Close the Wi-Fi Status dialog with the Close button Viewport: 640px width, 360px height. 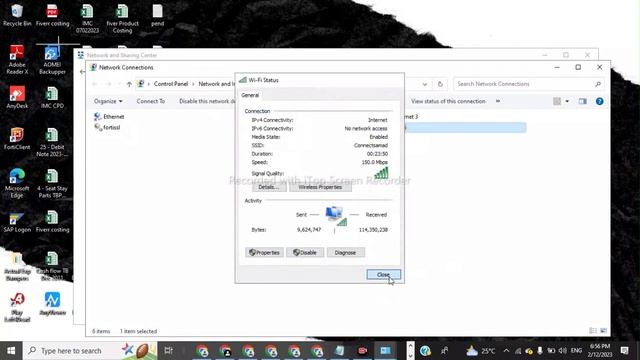click(x=383, y=275)
